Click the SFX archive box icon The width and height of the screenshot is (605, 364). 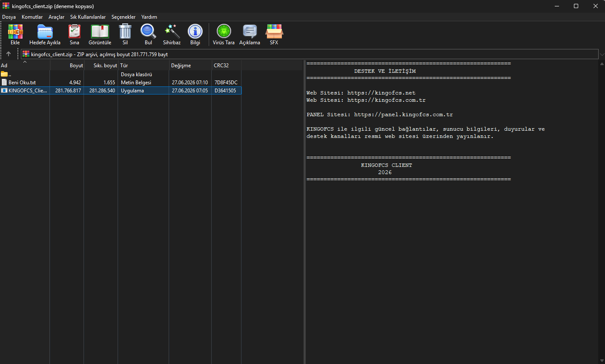(274, 32)
